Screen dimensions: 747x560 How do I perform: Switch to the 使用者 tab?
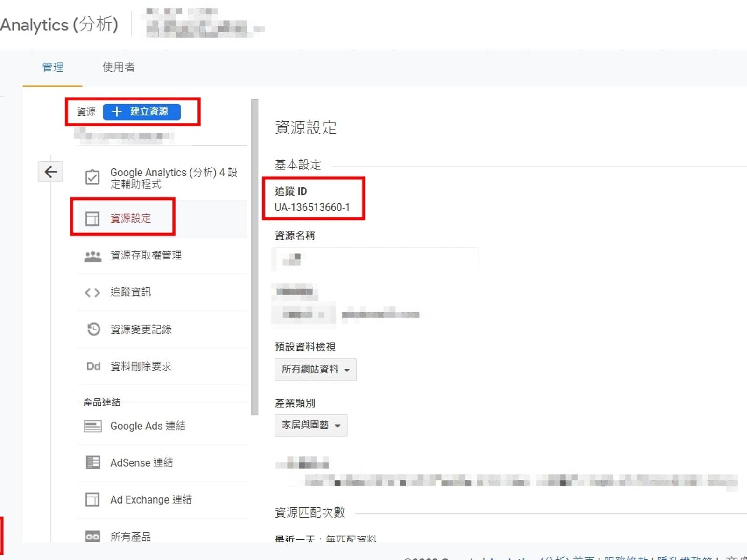pyautogui.click(x=119, y=67)
